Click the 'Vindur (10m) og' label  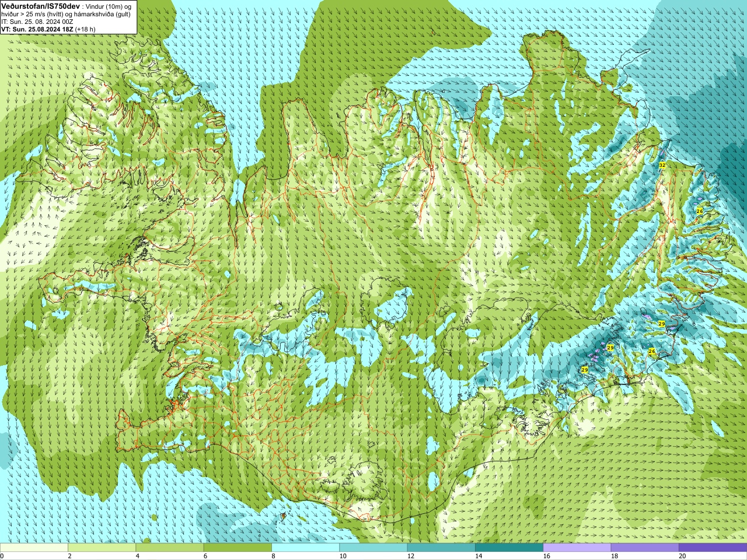(x=108, y=6)
